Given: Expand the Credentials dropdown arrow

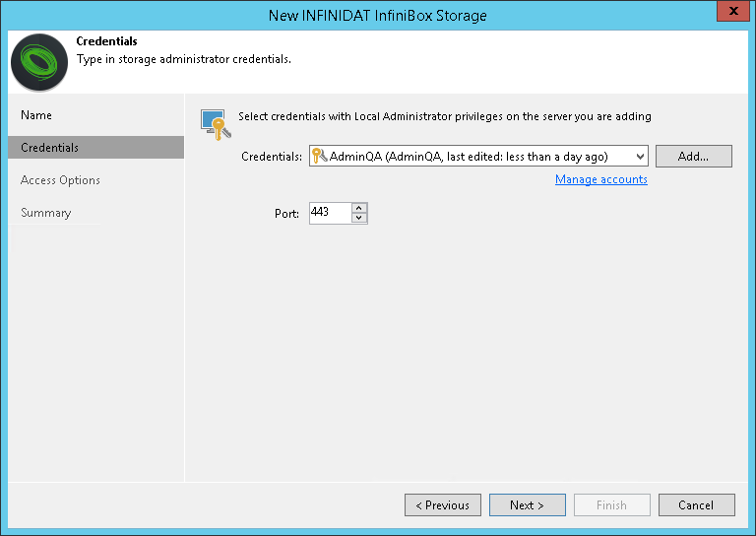Looking at the screenshot, I should pyautogui.click(x=640, y=157).
